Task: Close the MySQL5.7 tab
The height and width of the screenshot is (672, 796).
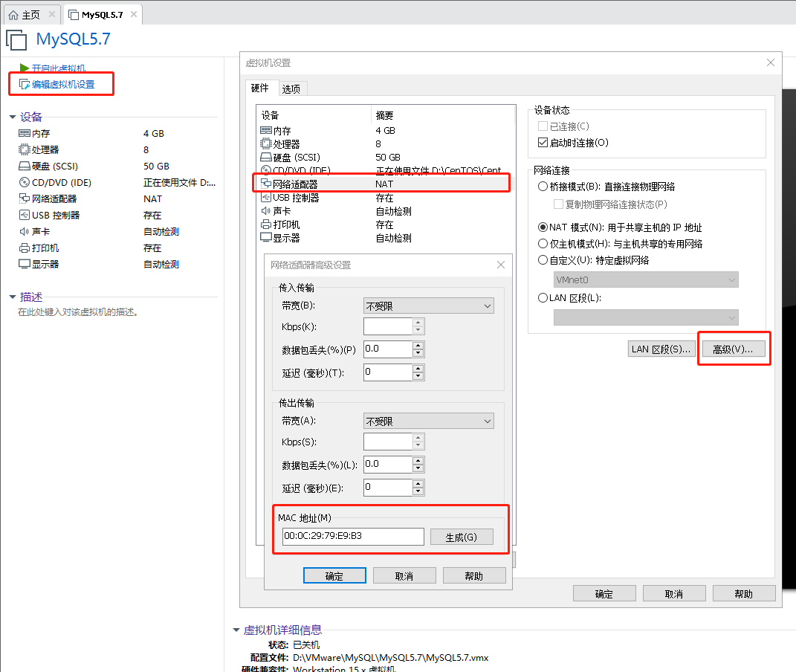Action: [134, 14]
